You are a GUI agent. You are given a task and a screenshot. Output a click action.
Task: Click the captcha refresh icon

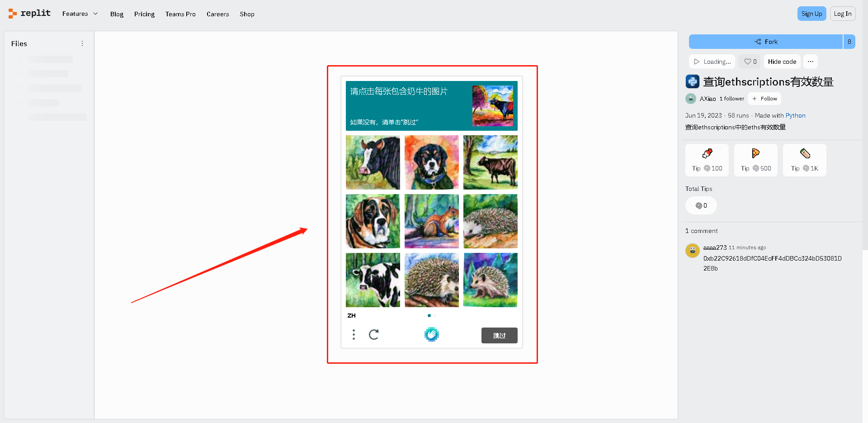tap(374, 335)
